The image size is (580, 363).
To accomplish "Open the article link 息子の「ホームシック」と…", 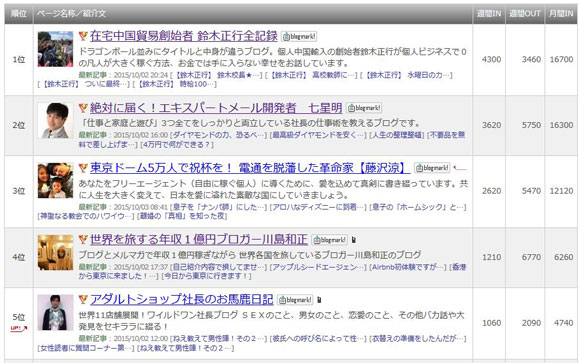I will pos(417,207).
